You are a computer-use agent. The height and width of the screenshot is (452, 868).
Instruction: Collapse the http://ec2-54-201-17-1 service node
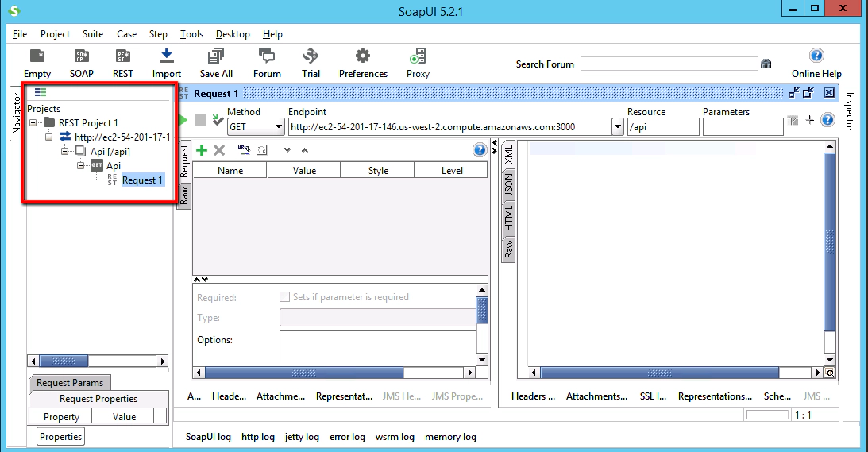click(48, 137)
